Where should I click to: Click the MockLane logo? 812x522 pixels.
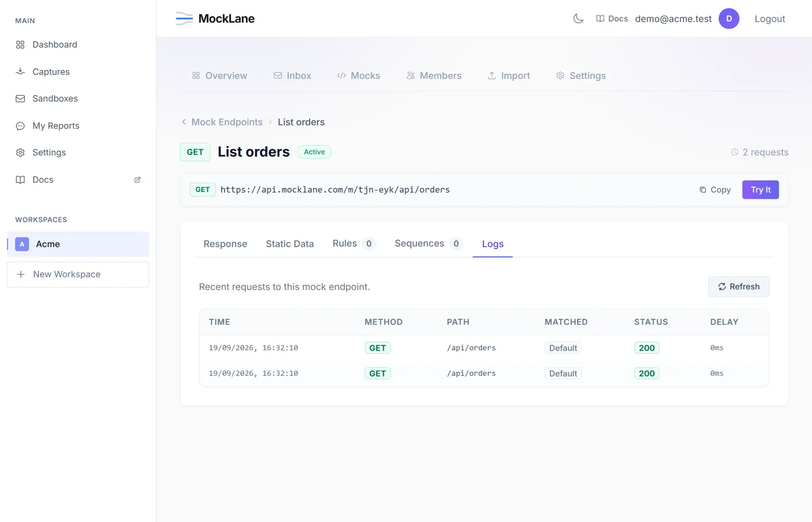point(215,19)
